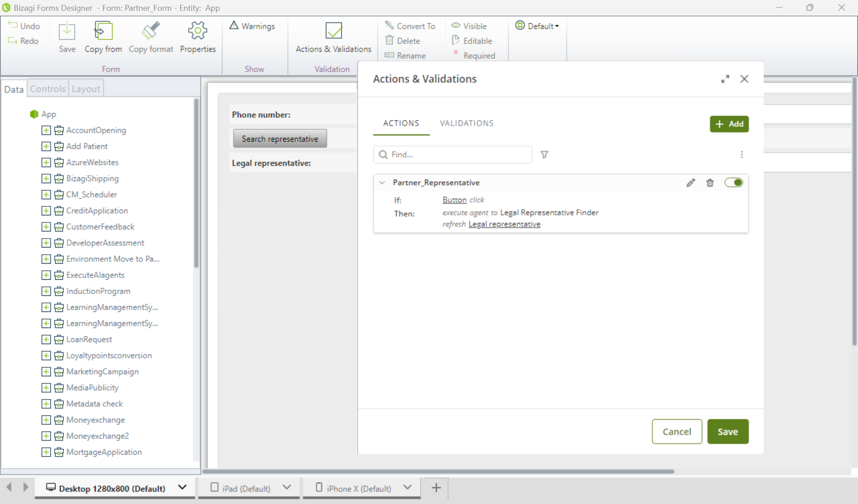Screen dimensions: 858x504
Task: Click the Warnings triangle icon
Action: (x=234, y=25)
